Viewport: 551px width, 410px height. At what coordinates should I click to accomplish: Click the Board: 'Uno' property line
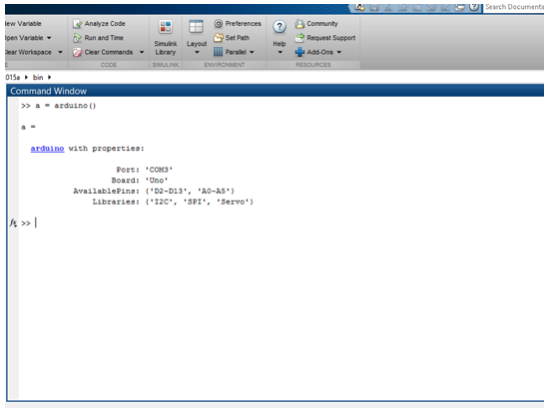point(140,180)
